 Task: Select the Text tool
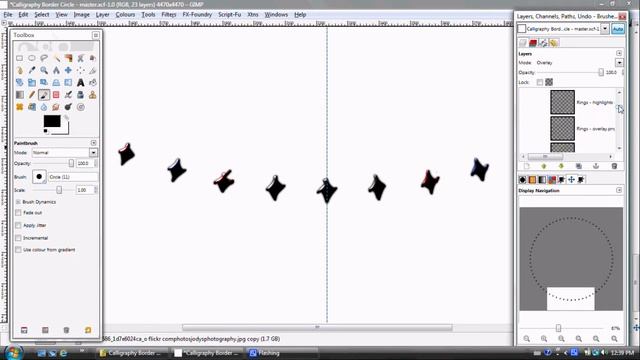[81, 82]
